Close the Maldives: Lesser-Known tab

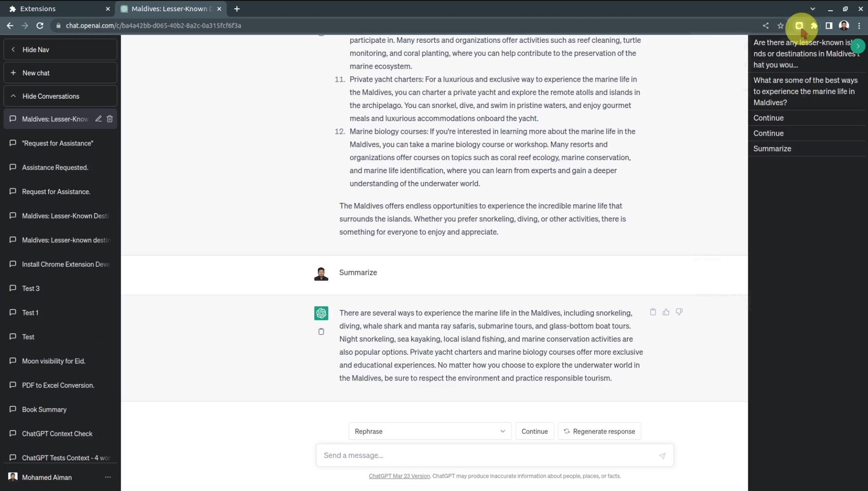click(219, 9)
